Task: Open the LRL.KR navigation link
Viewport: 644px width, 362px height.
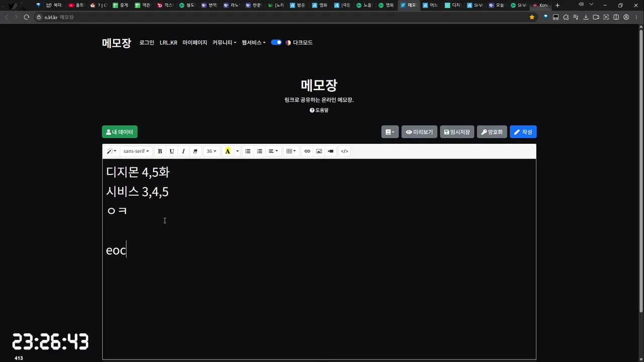Action: tap(169, 43)
